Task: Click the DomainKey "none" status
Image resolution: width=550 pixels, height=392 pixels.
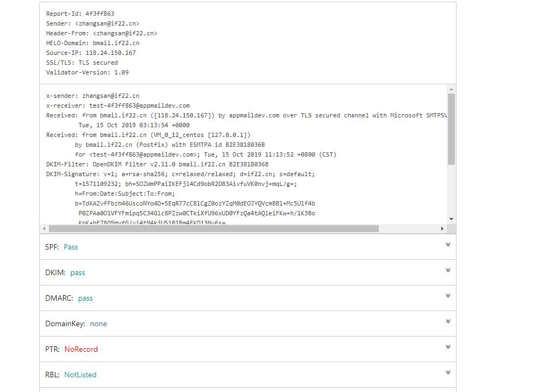Action: 98,323
